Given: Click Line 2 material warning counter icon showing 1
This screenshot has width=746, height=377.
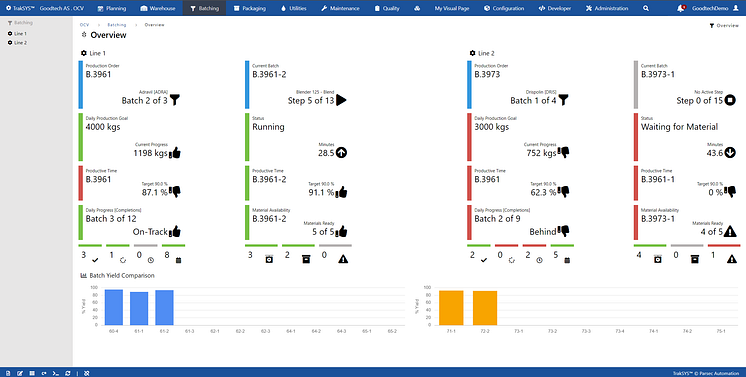Looking at the screenshot, I should coord(732,259).
